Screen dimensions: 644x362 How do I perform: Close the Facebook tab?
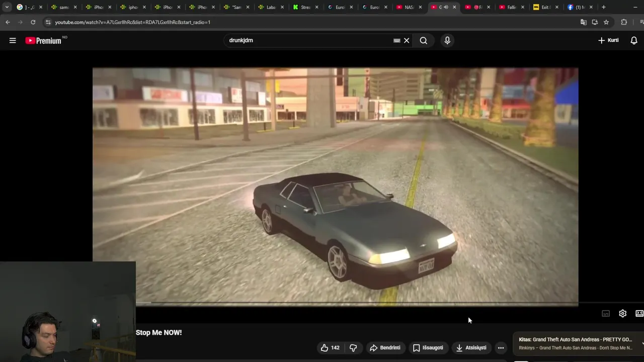(x=591, y=7)
